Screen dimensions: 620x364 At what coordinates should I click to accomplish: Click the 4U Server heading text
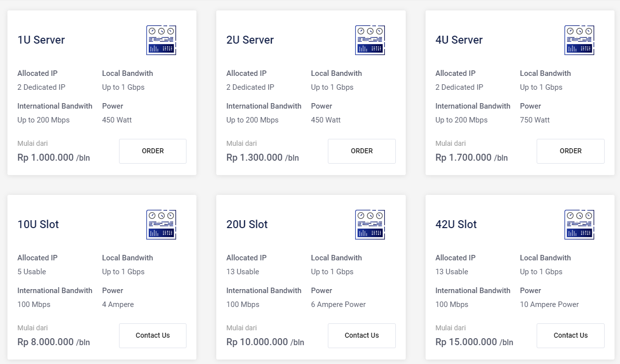tap(459, 40)
